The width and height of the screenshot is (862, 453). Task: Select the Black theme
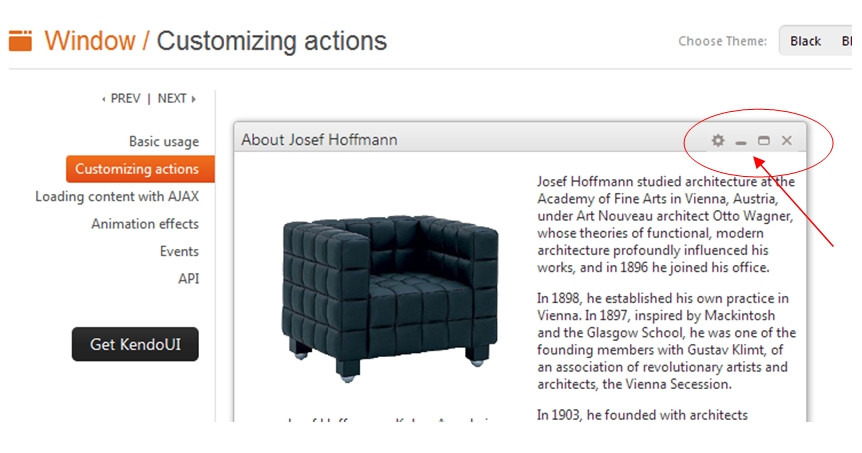pos(805,41)
